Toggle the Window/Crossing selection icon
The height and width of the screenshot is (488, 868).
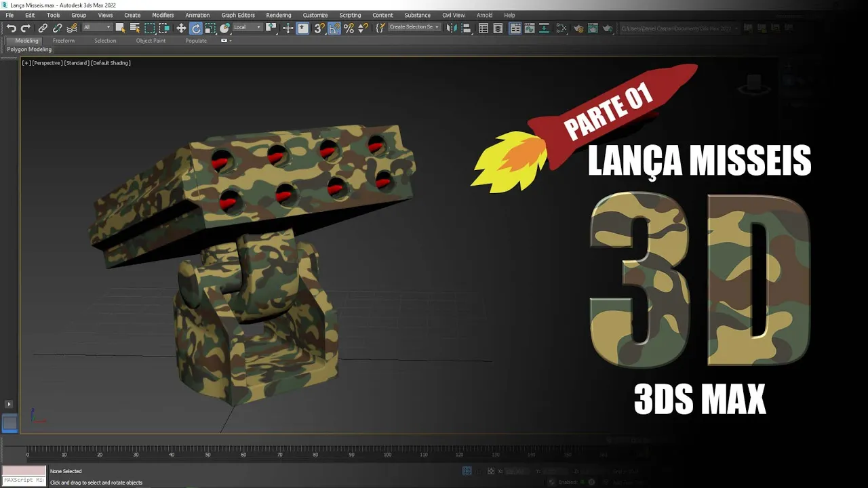pyautogui.click(x=164, y=28)
